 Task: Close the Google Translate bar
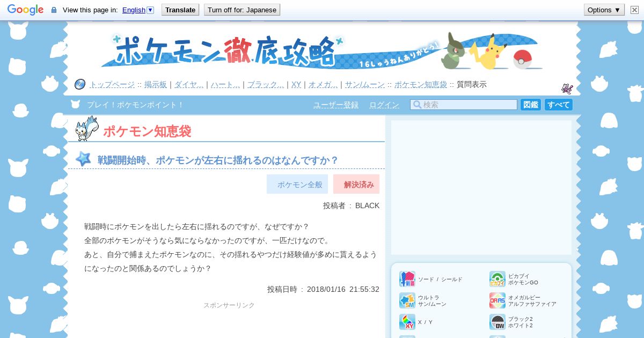point(634,10)
